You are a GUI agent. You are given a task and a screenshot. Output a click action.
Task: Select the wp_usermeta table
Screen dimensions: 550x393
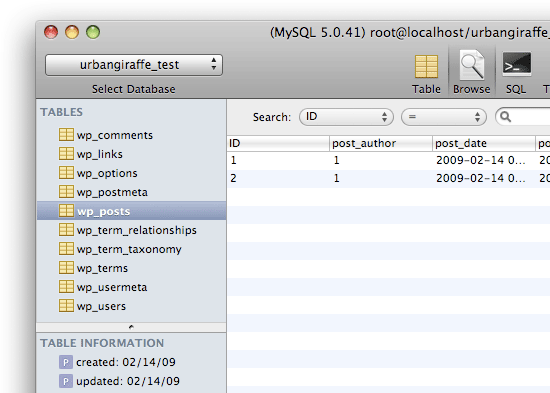(132, 287)
